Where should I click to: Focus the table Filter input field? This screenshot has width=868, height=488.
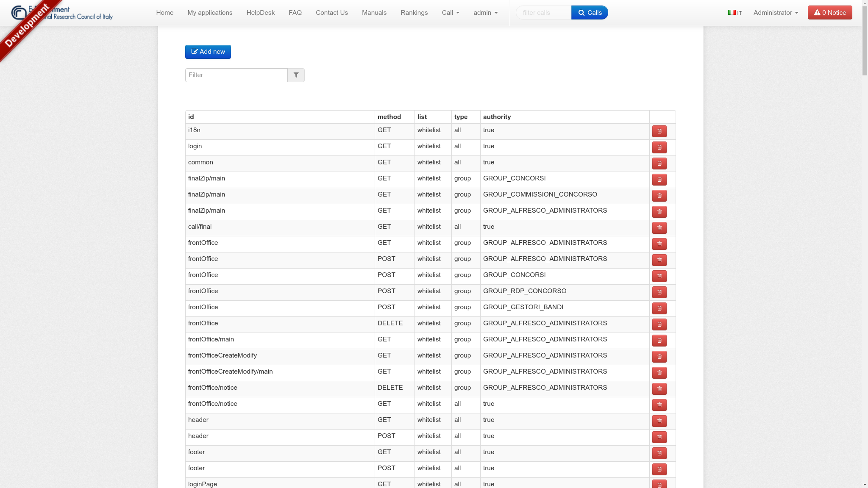click(x=236, y=75)
